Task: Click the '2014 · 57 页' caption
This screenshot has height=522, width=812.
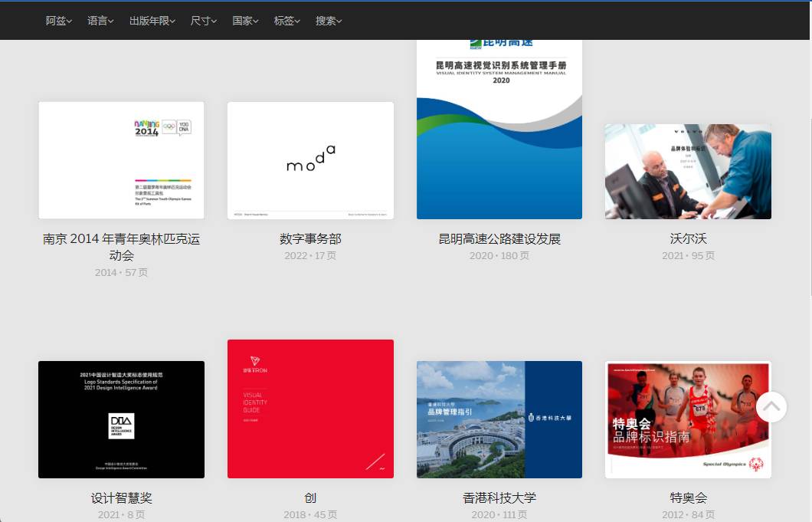Action: coord(121,272)
